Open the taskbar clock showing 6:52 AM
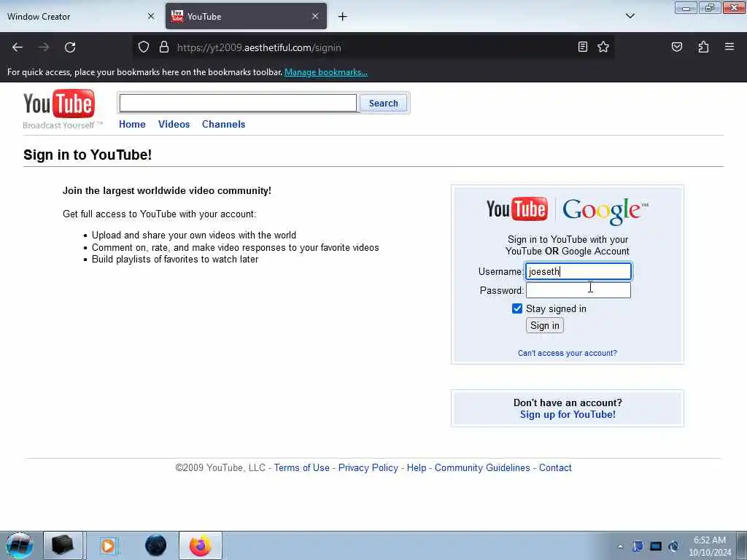The image size is (747, 560). click(710, 546)
